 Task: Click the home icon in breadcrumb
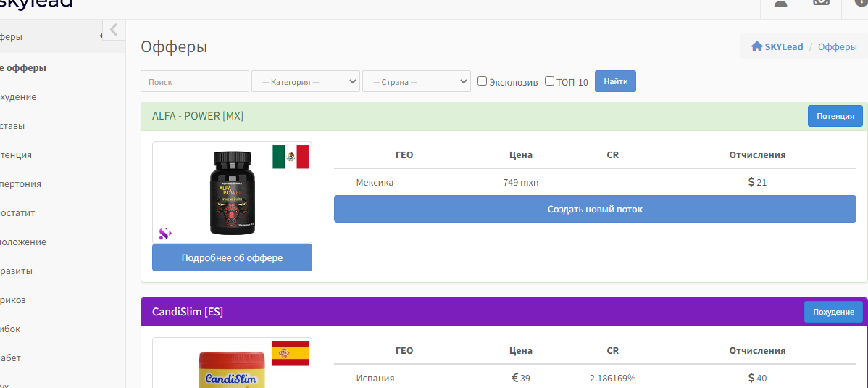click(x=756, y=46)
